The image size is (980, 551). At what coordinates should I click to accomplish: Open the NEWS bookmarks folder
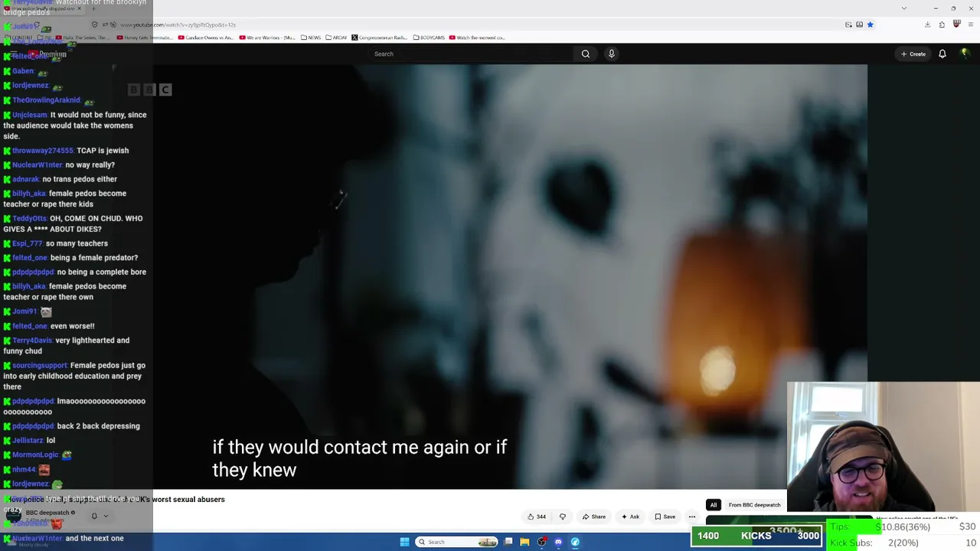click(x=311, y=37)
